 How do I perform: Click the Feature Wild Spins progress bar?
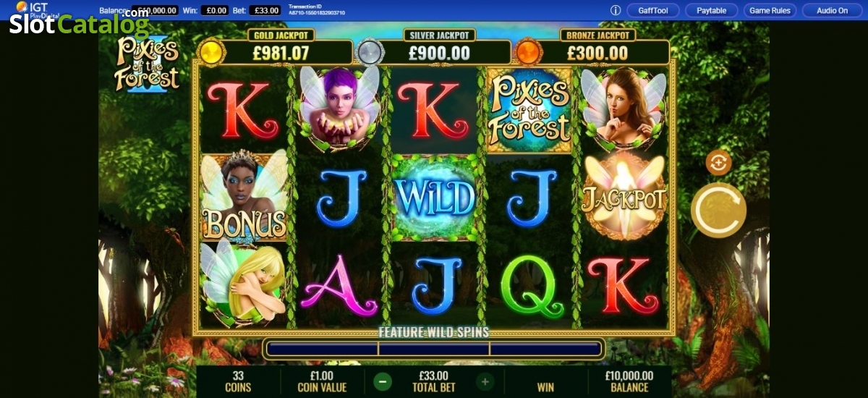tap(434, 348)
